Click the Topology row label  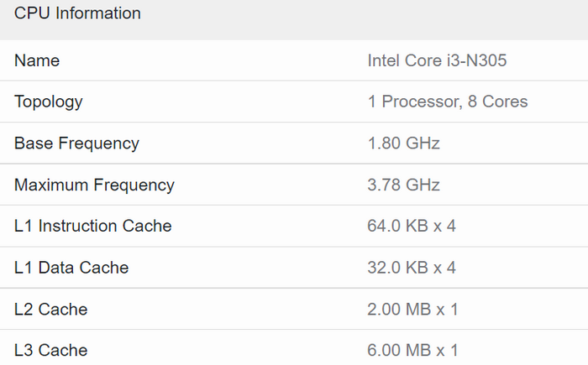[x=49, y=102]
